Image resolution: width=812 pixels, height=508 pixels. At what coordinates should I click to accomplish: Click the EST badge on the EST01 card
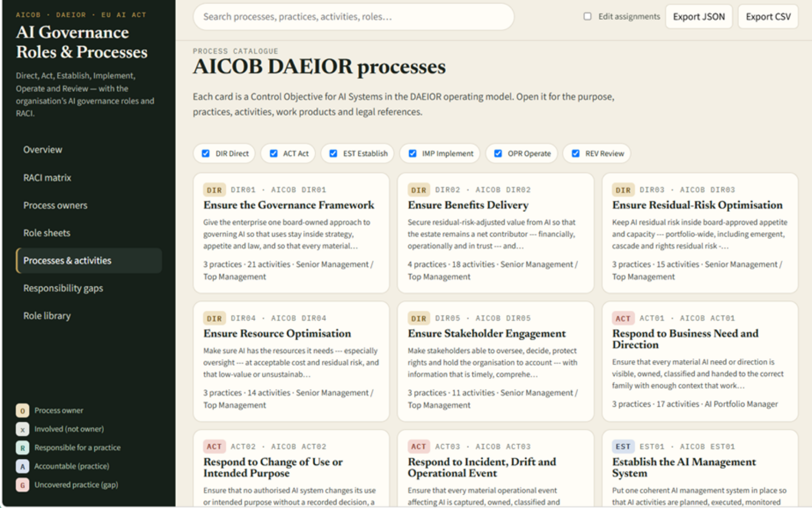[623, 447]
